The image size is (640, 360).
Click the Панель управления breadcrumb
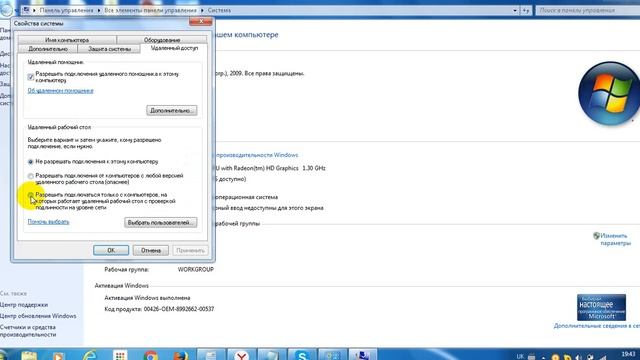(66, 10)
